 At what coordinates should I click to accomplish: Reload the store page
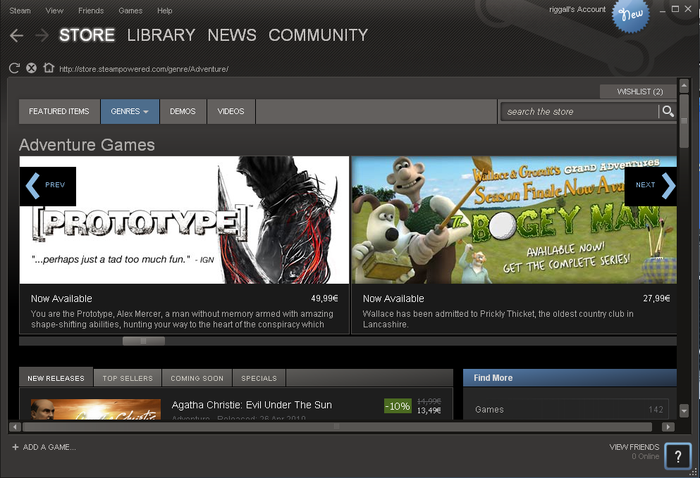coord(14,68)
